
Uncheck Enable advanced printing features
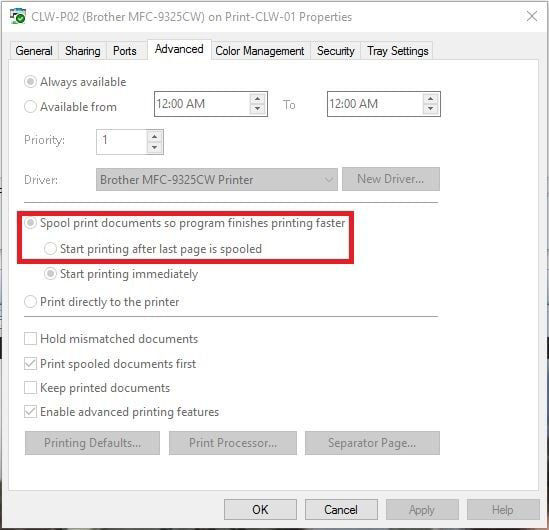tap(30, 412)
